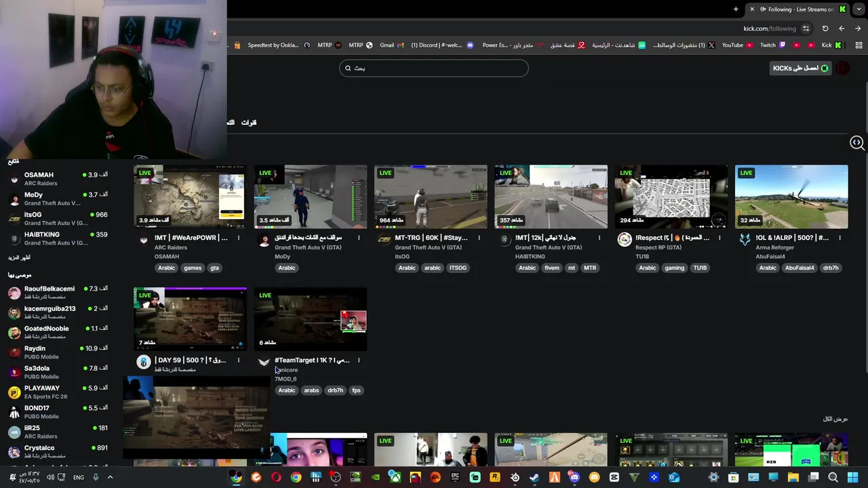868x488 pixels.
Task: Expand the system tray hidden icons chevron
Action: coord(110,477)
